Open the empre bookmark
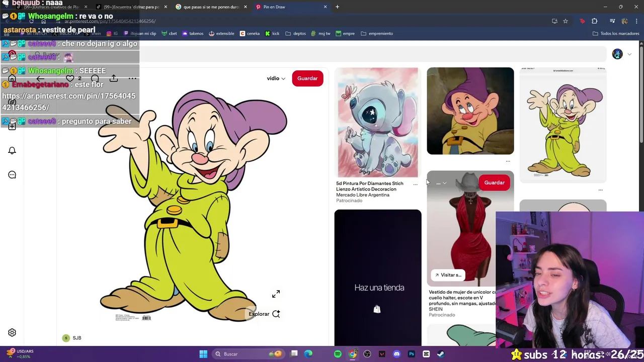 pyautogui.click(x=345, y=34)
